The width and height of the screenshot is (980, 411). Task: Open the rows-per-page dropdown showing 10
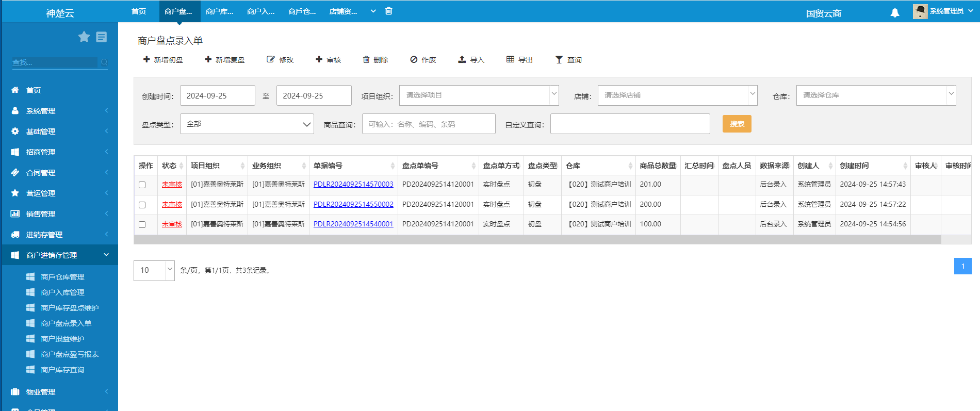pyautogui.click(x=154, y=270)
